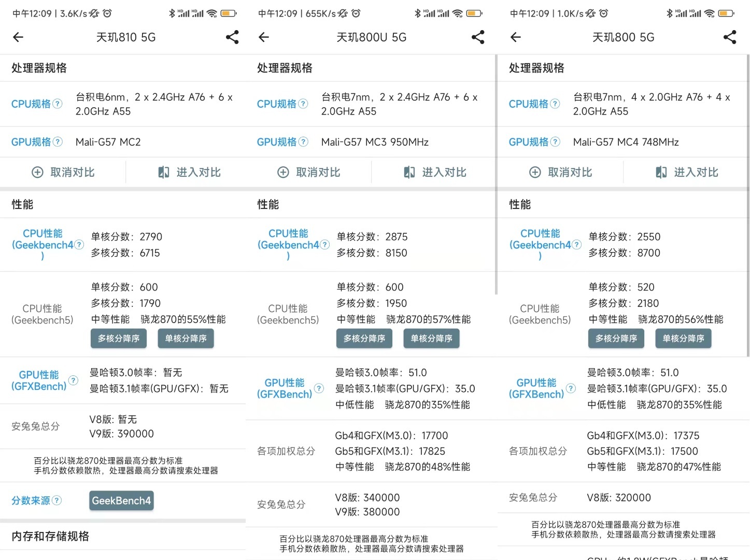This screenshot has height=560, width=750.
Task: Open CPU规格 help icon on 天玑800 panel
Action: 555,104
